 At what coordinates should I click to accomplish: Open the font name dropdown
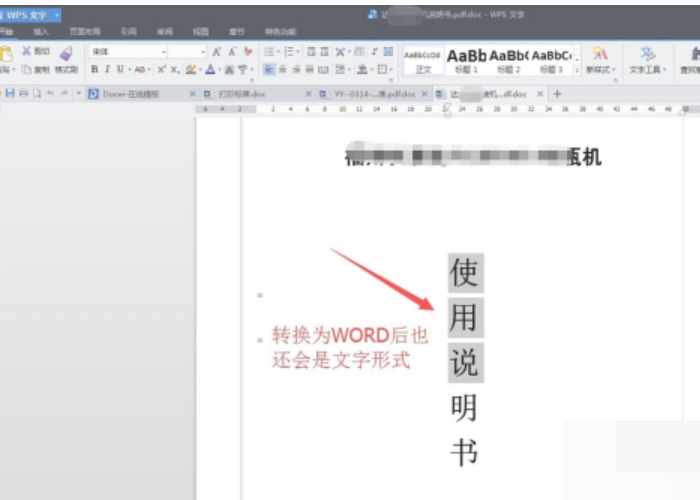point(164,52)
